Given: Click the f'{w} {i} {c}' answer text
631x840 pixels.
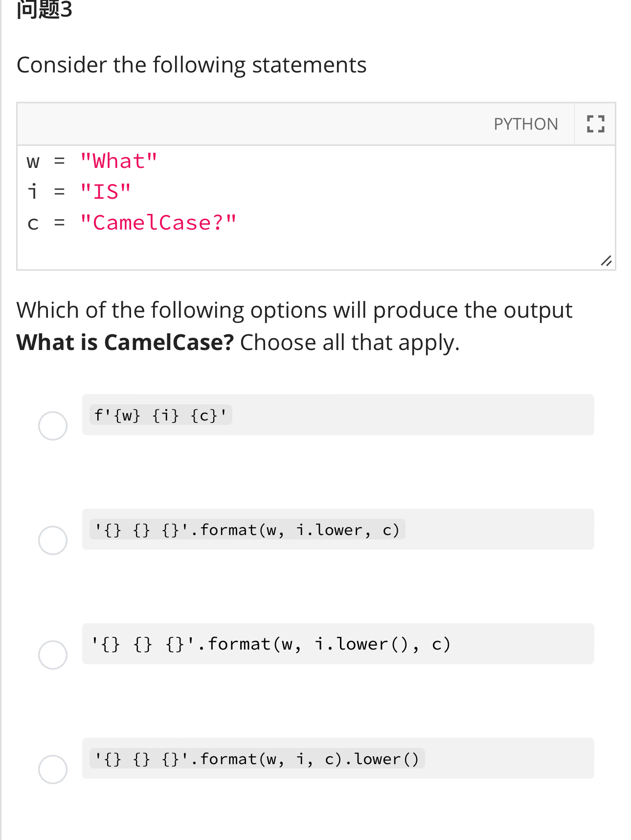Looking at the screenshot, I should click(160, 415).
